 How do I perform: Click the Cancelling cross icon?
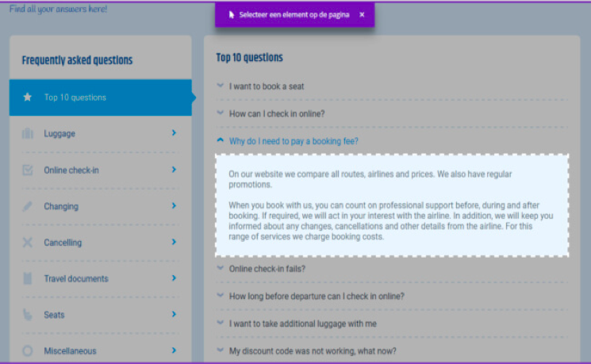coord(28,243)
